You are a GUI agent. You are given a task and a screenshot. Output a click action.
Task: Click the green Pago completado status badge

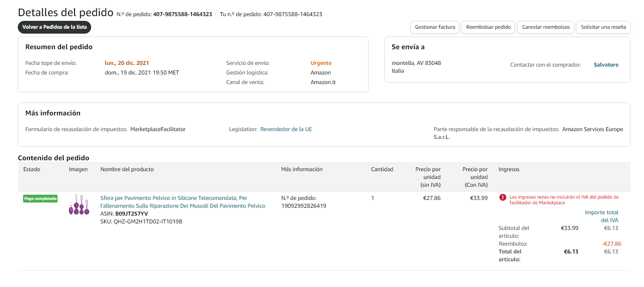(x=41, y=199)
